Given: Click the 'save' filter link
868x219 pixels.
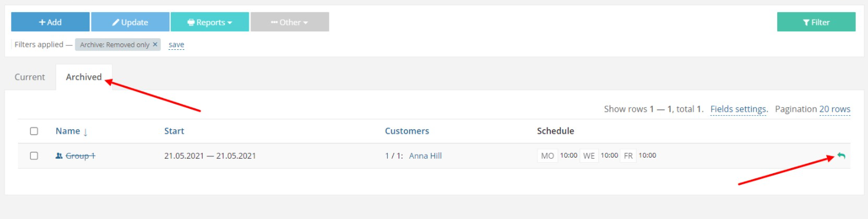Looking at the screenshot, I should pos(176,45).
